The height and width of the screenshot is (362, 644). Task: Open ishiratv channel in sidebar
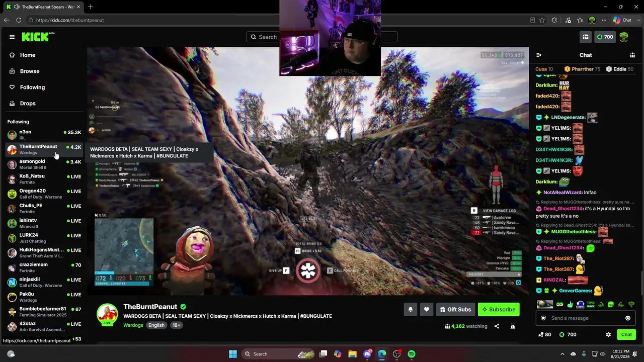(x=44, y=223)
